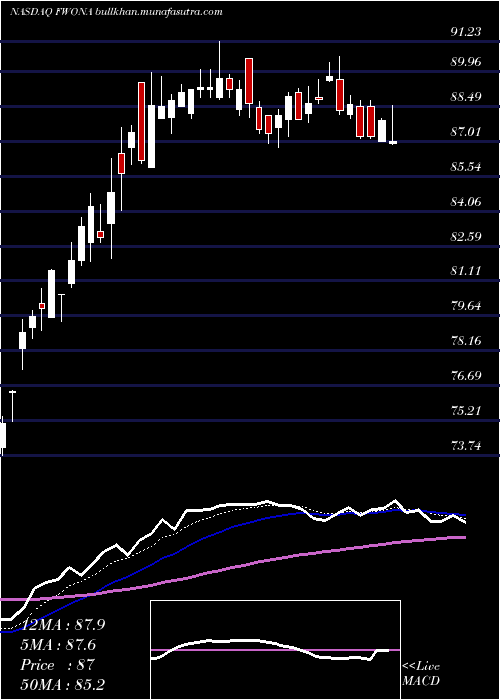Click the 84.06 price axis label

[466, 202]
